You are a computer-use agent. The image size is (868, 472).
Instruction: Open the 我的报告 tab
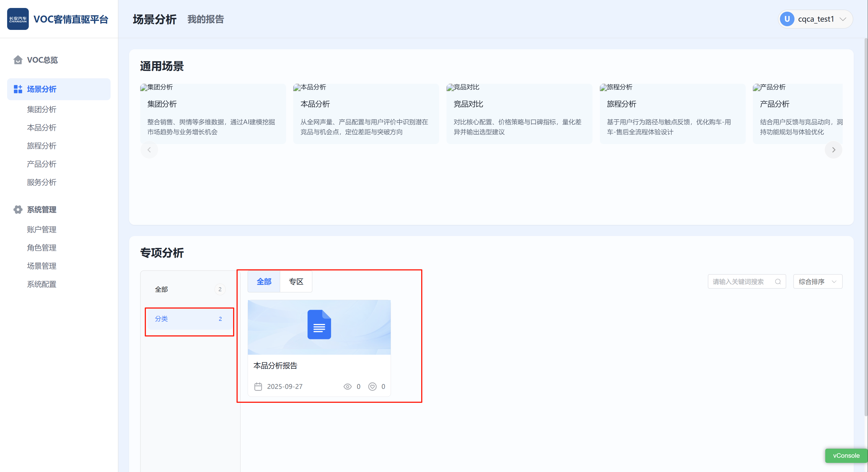[205, 19]
